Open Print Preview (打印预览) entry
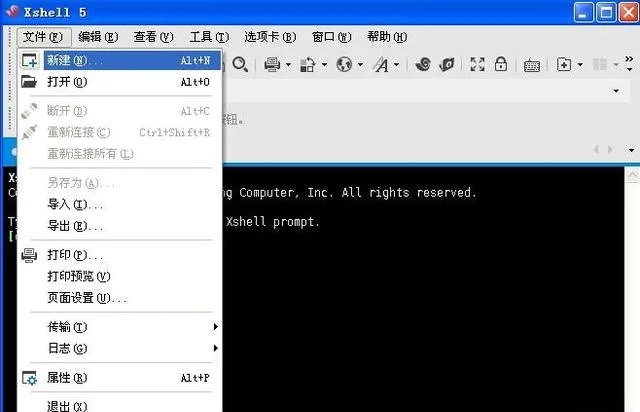The width and height of the screenshot is (640, 412). pos(120,276)
